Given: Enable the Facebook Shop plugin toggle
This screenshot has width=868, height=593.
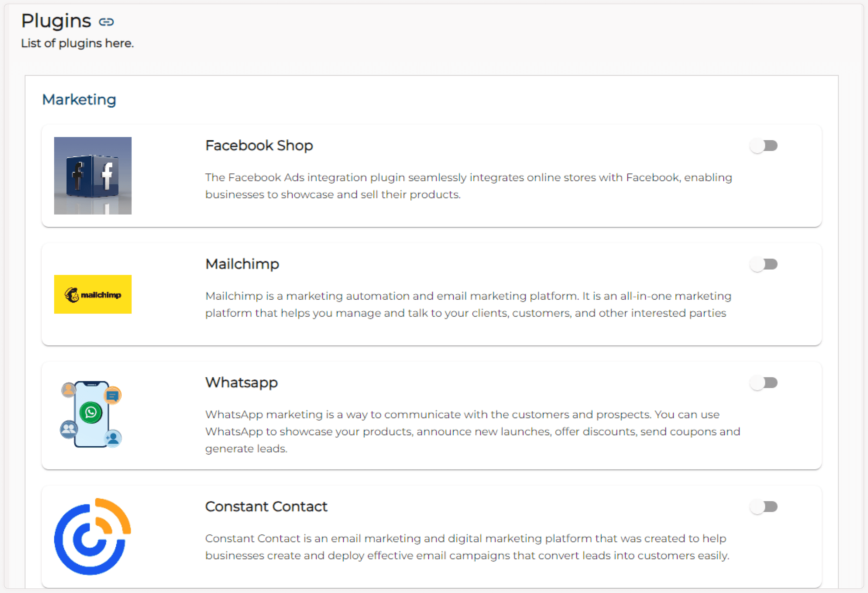Looking at the screenshot, I should coord(763,146).
